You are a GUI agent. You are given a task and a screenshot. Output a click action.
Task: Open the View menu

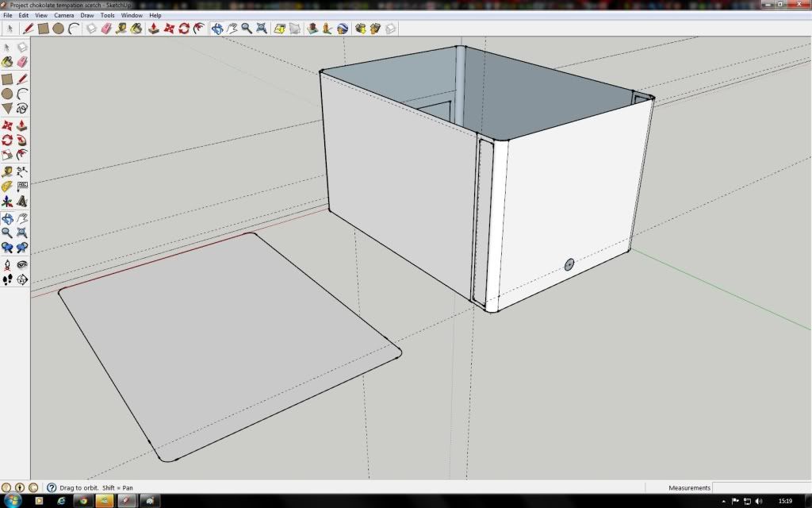pos(41,15)
